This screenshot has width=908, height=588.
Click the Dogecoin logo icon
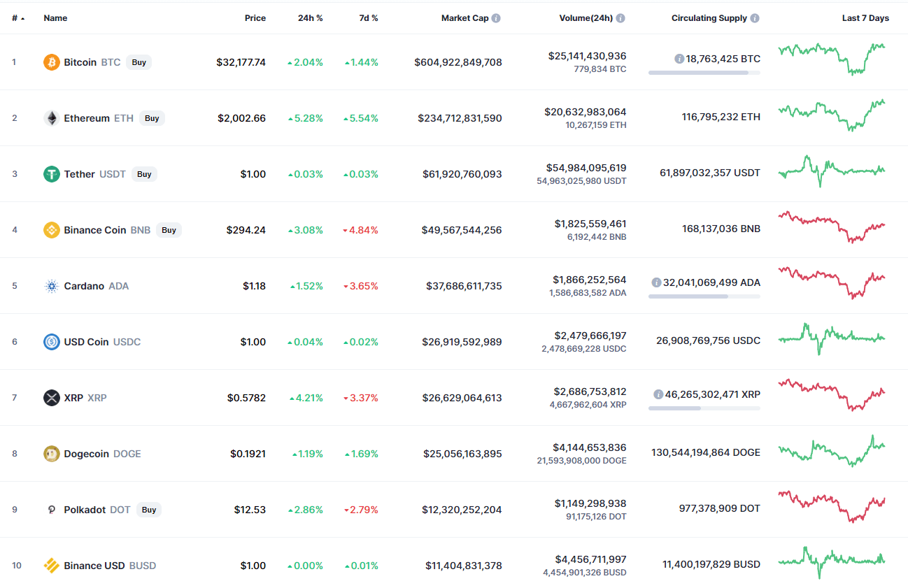(x=52, y=454)
